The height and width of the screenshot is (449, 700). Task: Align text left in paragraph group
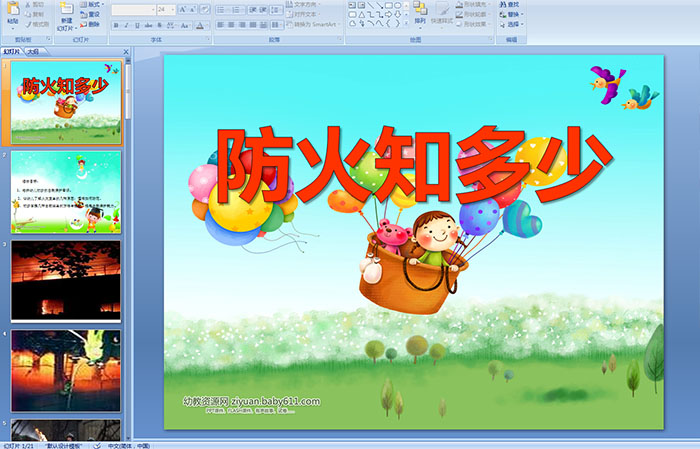[x=221, y=25]
